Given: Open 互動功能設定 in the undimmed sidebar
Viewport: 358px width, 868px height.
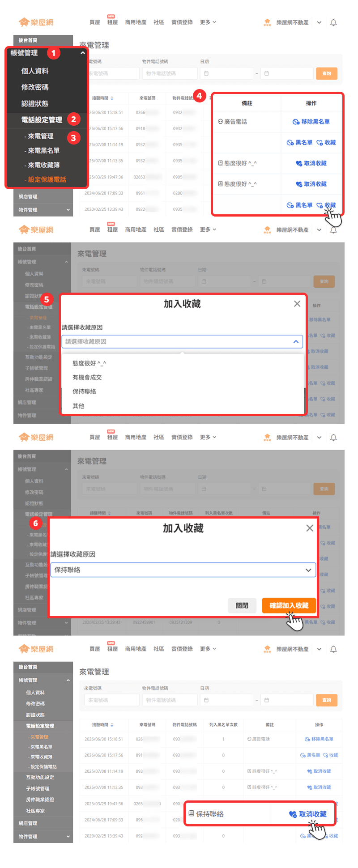Looking at the screenshot, I should point(39,777).
